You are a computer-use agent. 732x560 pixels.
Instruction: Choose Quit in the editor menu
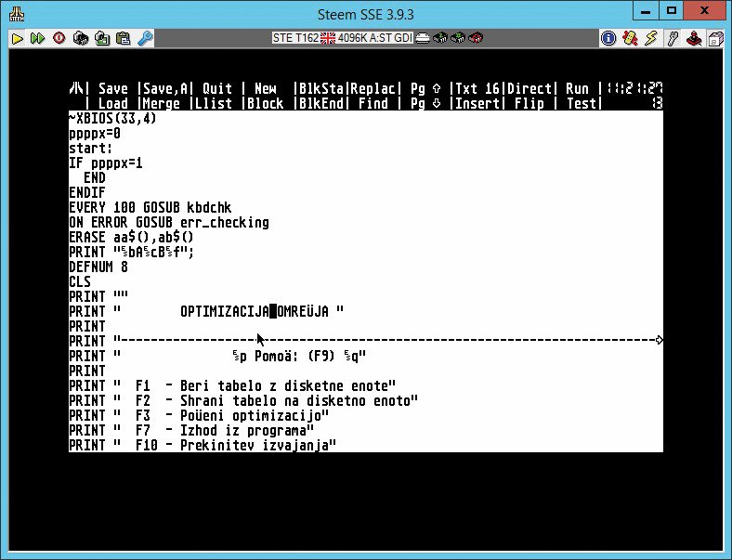tap(217, 88)
